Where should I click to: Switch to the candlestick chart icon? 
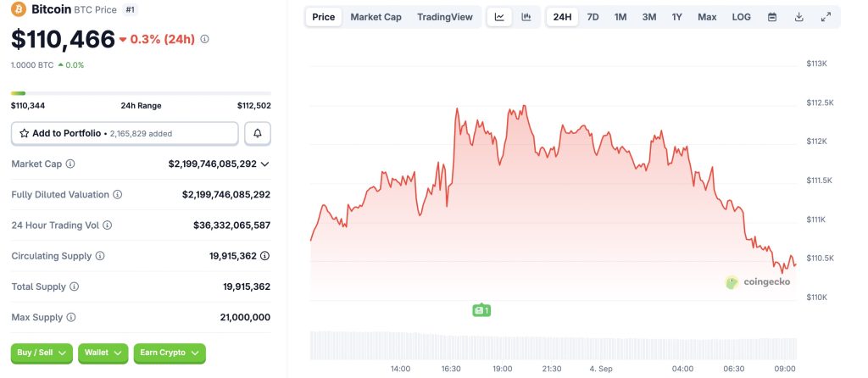526,17
